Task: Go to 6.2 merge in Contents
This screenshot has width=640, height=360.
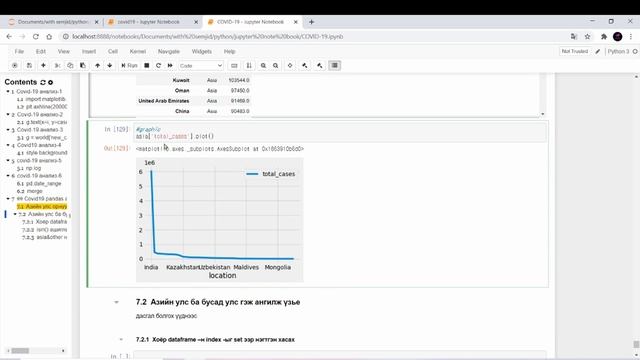Action: [x=29, y=191]
